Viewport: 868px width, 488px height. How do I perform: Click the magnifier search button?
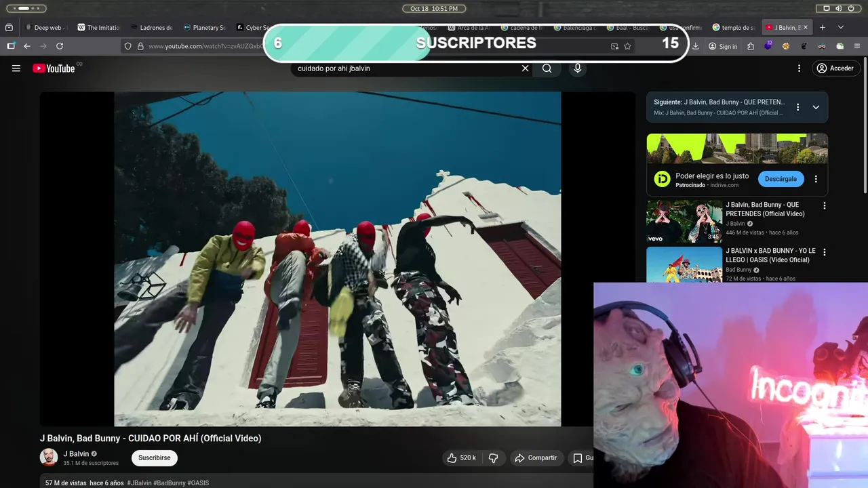(547, 68)
